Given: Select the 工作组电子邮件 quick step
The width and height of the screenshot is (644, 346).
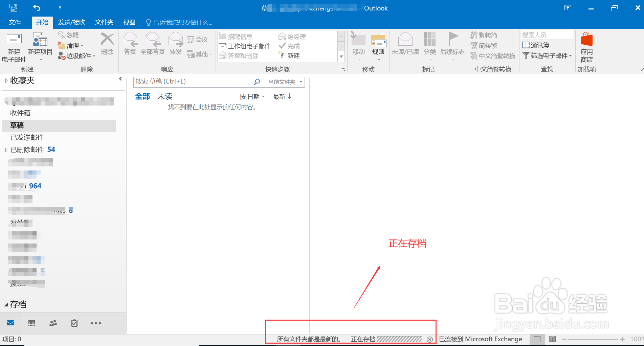Looking at the screenshot, I should coord(245,46).
